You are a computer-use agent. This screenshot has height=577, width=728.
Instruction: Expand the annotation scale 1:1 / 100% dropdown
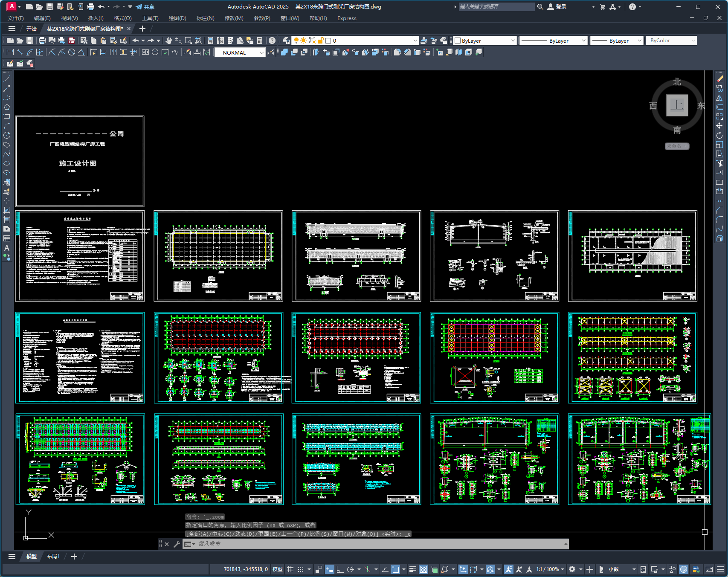pyautogui.click(x=550, y=569)
